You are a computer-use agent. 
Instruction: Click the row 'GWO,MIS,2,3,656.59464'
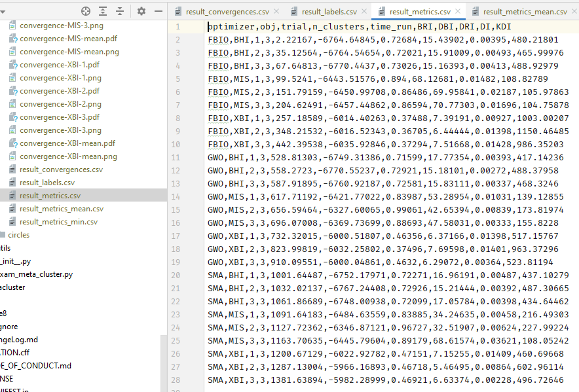pos(386,210)
